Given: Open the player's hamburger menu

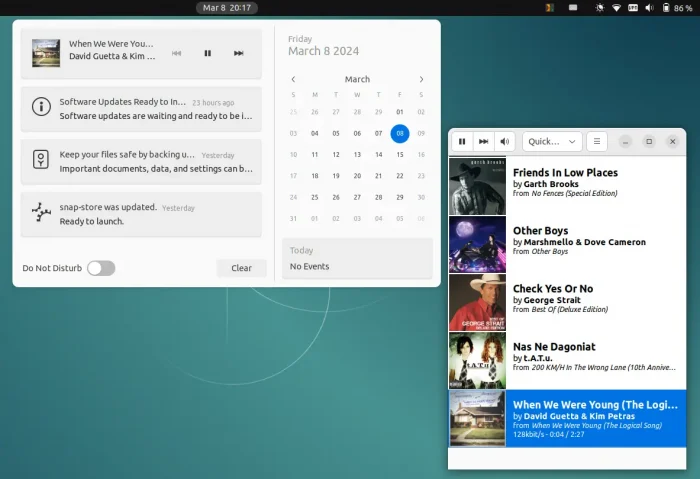Looking at the screenshot, I should (596, 142).
